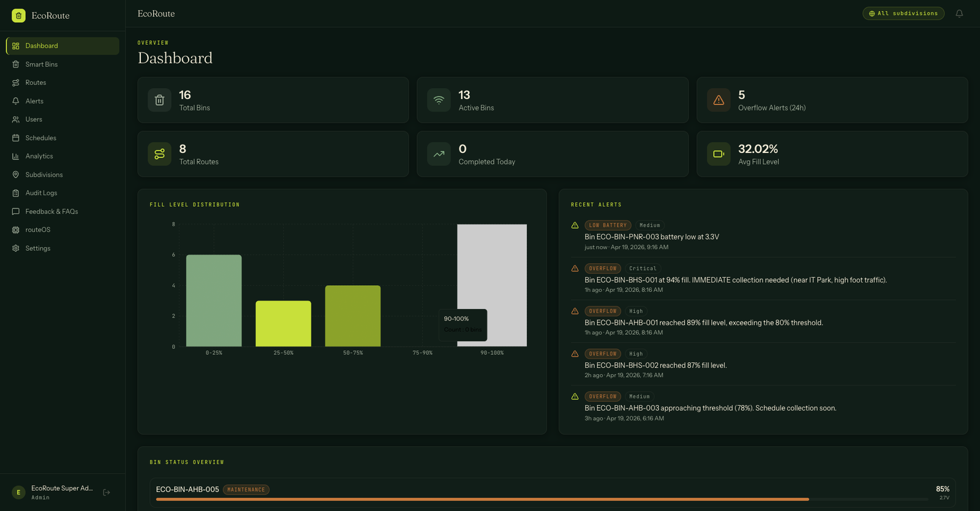The width and height of the screenshot is (980, 511).
Task: Open the Total Bins stat card
Action: pos(273,100)
